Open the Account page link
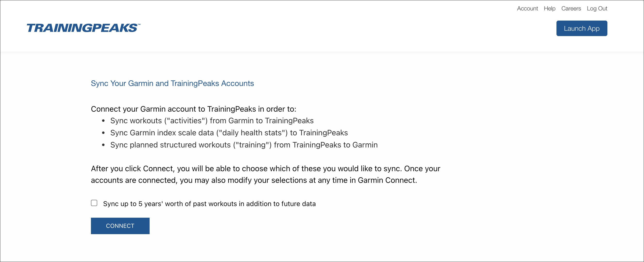Viewport: 644px width, 262px height. point(527,8)
